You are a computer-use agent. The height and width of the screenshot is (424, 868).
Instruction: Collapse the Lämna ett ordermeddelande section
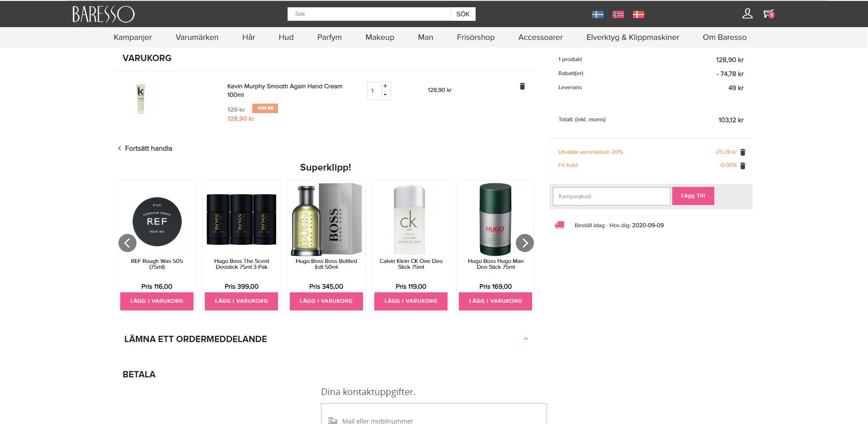[x=526, y=339]
